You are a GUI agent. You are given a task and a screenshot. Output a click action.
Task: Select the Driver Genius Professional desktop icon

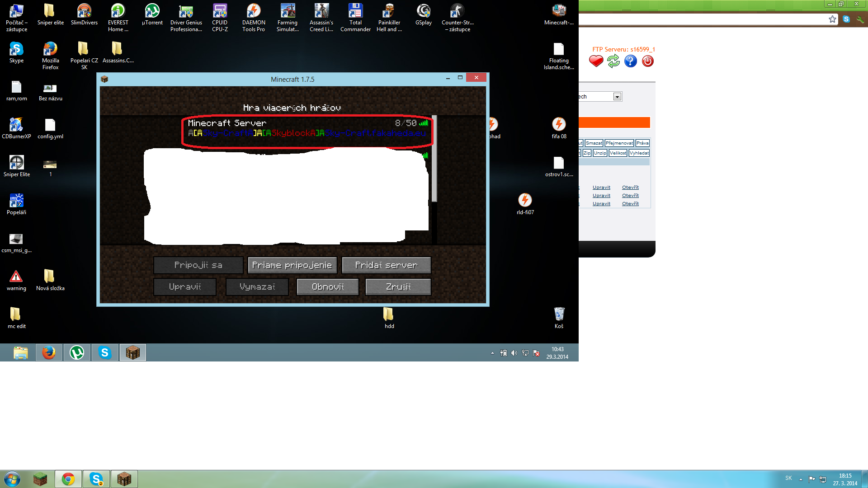[x=186, y=18]
